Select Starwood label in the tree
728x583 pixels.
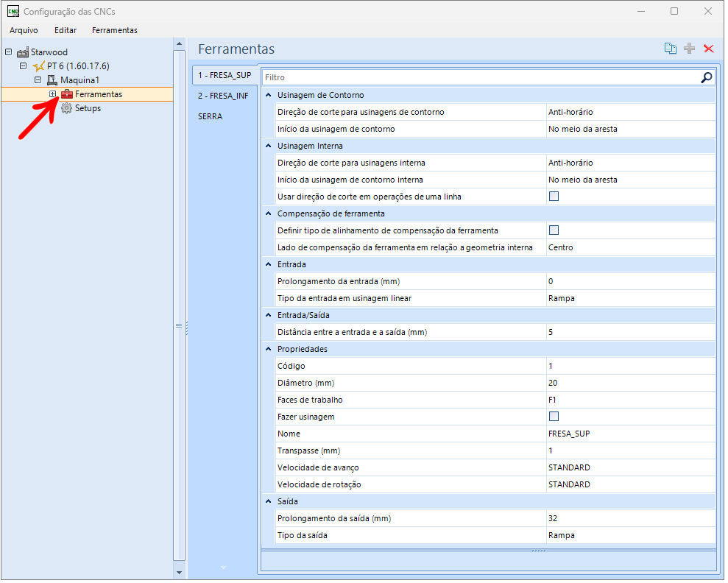[49, 52]
